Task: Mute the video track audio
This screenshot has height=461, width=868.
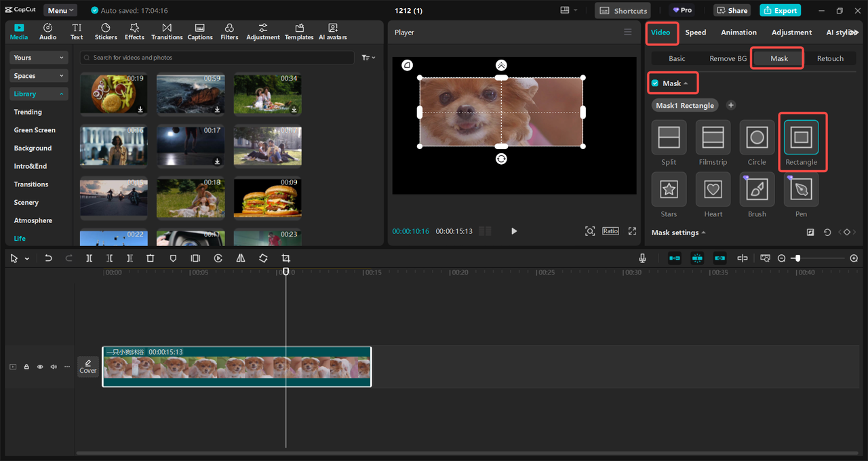Action: pyautogui.click(x=54, y=367)
